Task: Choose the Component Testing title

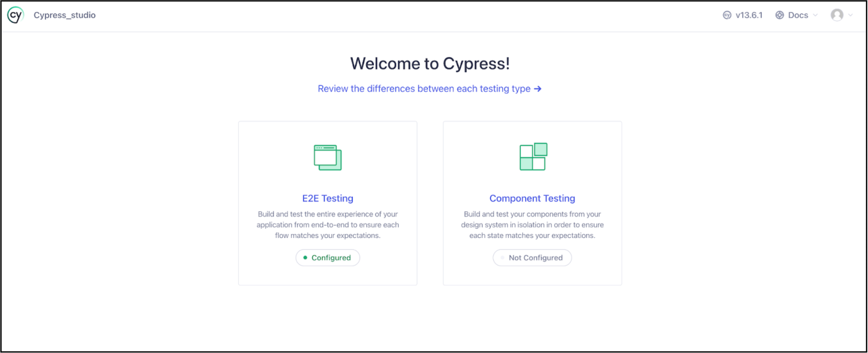Action: click(x=532, y=198)
